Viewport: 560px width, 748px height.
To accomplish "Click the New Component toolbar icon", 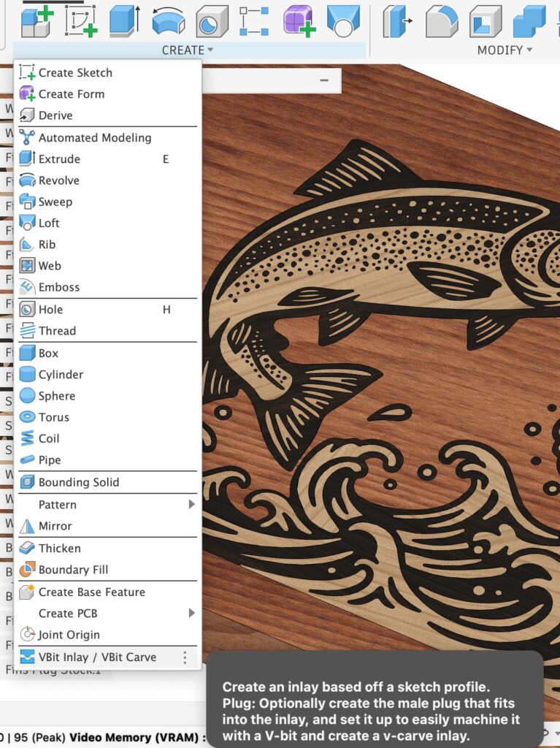I will click(x=37, y=20).
